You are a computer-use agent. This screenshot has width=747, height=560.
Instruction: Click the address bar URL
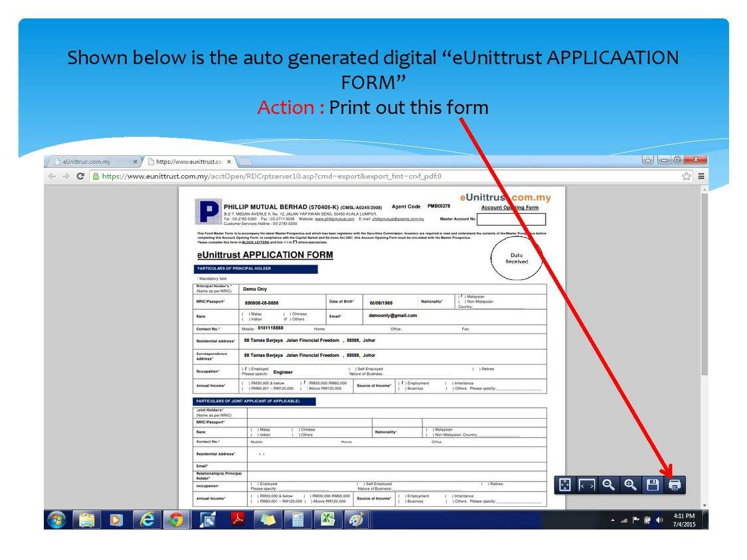pos(272,176)
